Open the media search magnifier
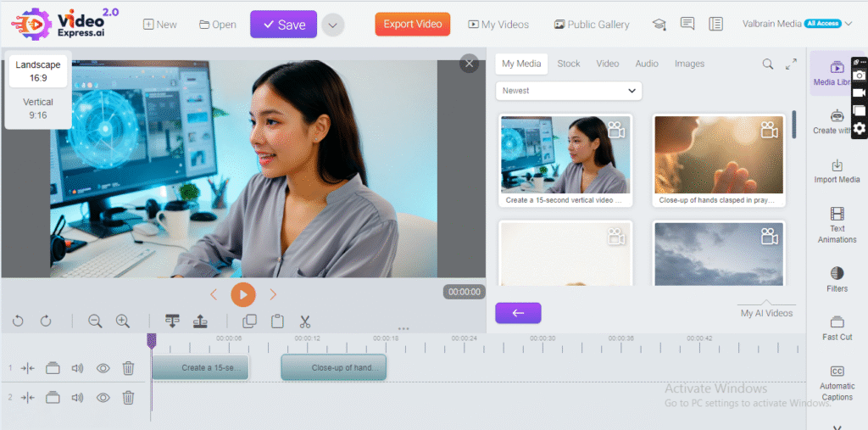This screenshot has height=430, width=868. [768, 64]
